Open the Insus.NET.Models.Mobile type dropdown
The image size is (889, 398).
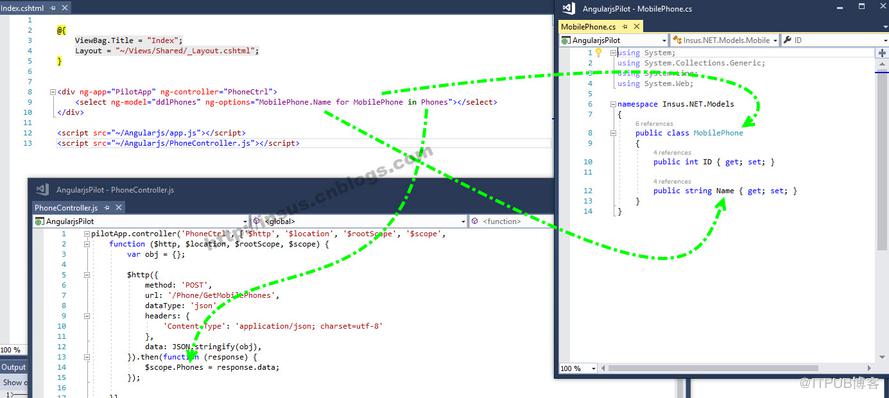(x=725, y=40)
